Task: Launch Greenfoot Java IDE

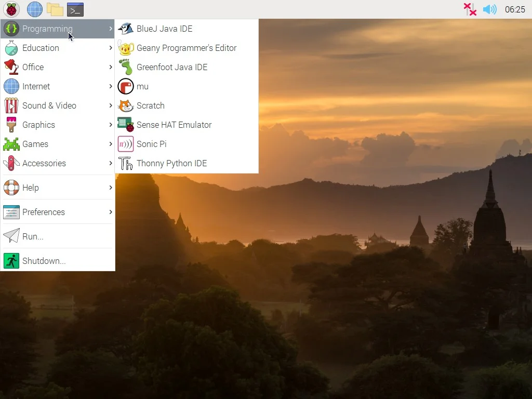Action: [187, 67]
